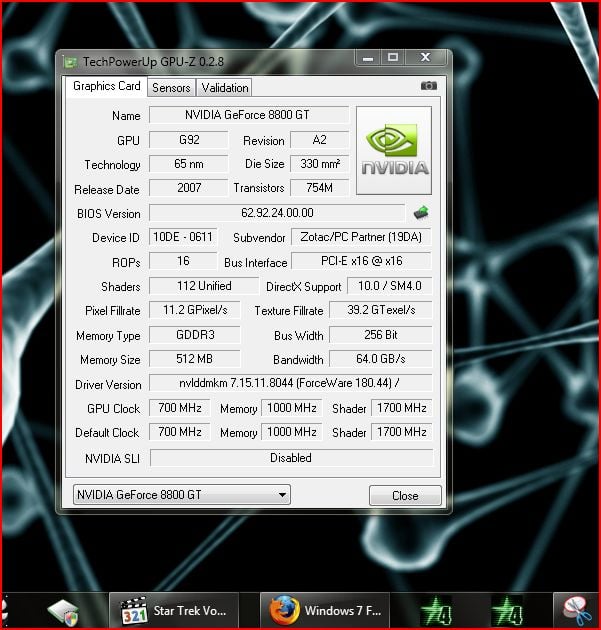Click the Bandwidth value 64.0 GB/s
The image size is (601, 630).
(381, 359)
